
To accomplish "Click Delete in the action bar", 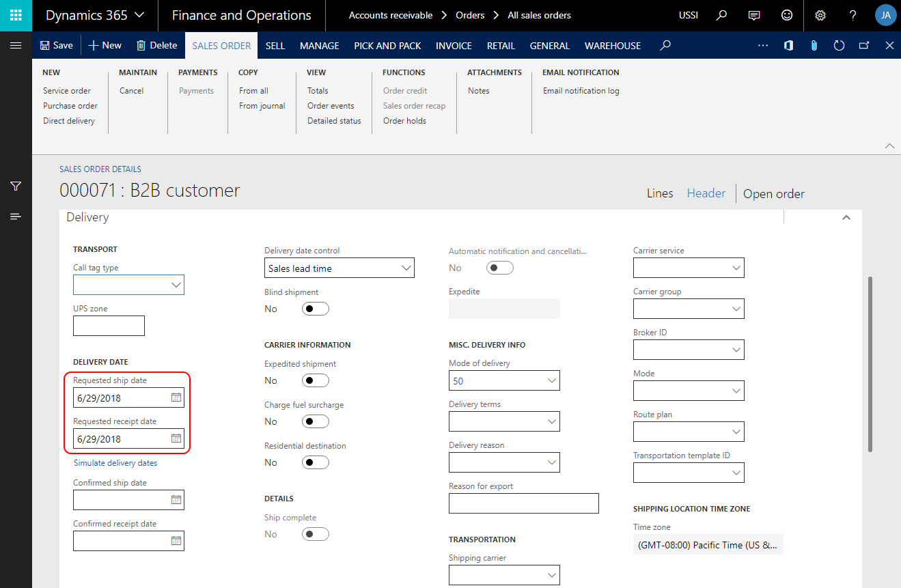I will [x=156, y=46].
